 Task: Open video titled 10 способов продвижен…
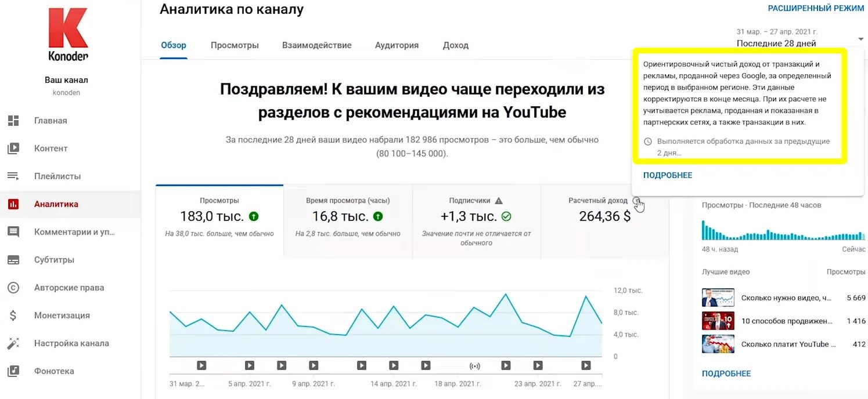787,321
